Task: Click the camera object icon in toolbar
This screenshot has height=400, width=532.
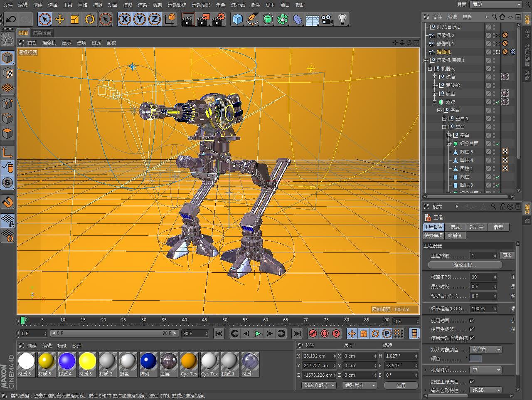Action: point(328,19)
